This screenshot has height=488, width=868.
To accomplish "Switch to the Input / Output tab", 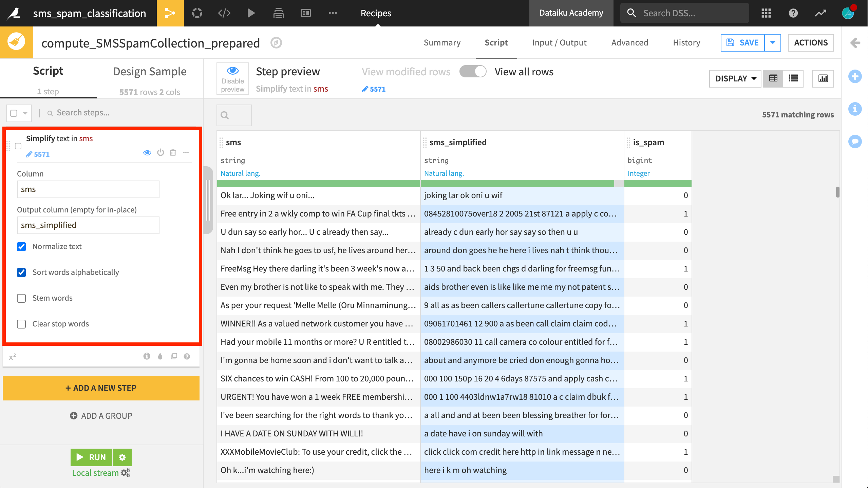I will click(559, 42).
